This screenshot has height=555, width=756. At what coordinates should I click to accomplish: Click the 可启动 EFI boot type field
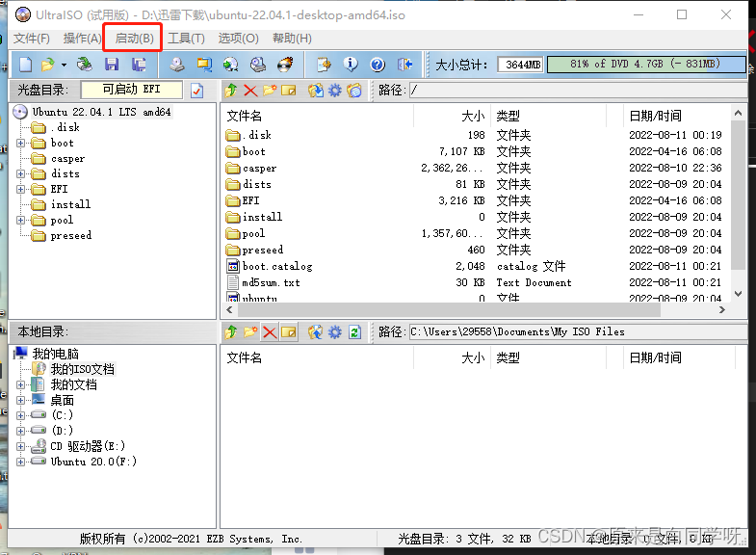pyautogui.click(x=132, y=90)
